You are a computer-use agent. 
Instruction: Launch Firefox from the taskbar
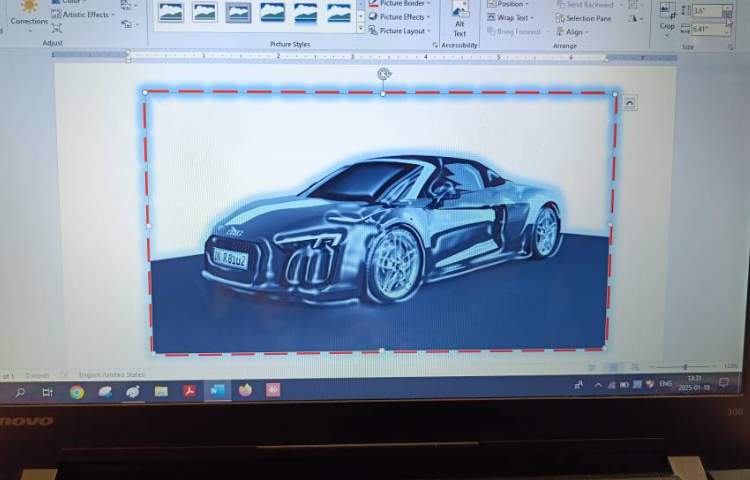click(x=245, y=391)
